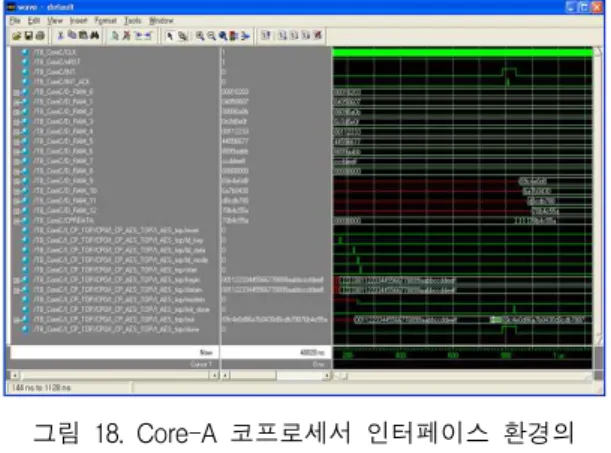Open the View menu

(55, 20)
